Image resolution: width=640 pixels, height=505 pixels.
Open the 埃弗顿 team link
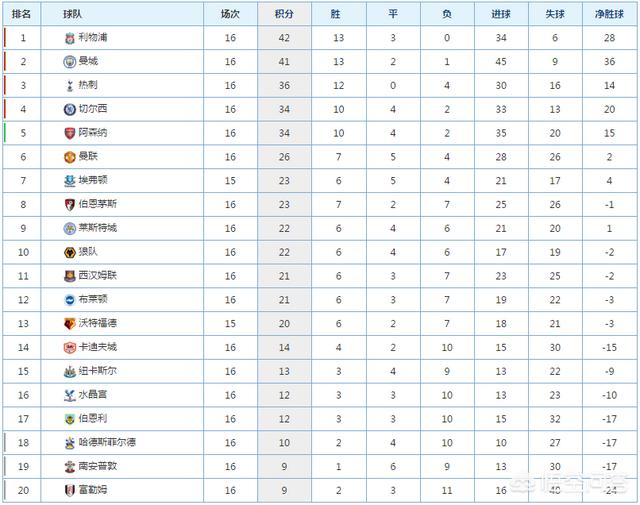pos(93,180)
